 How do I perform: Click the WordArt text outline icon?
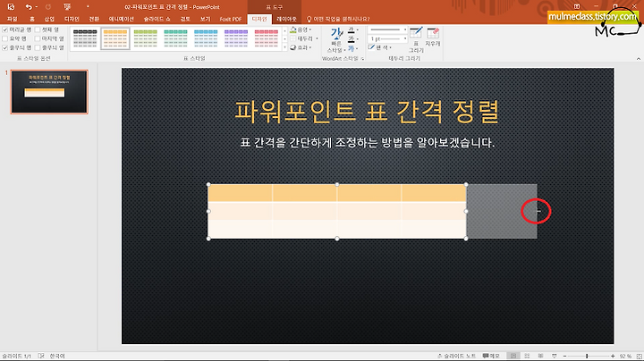(352, 39)
